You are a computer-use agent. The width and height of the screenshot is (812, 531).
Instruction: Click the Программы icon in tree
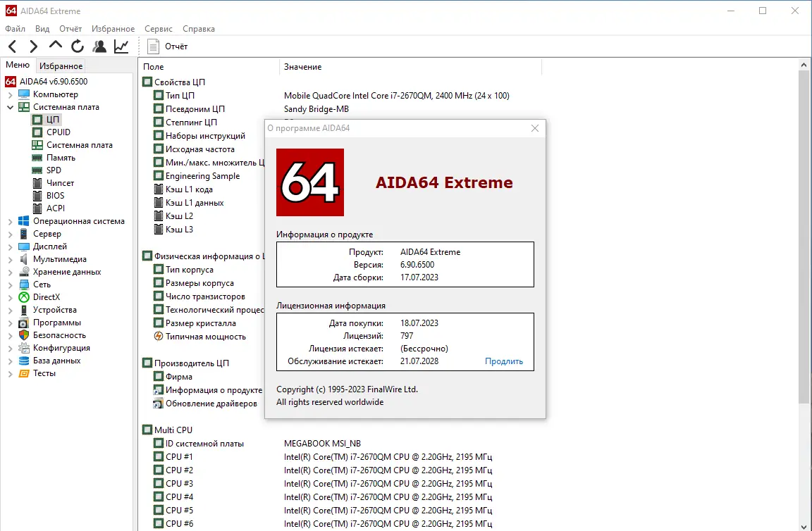click(x=24, y=323)
